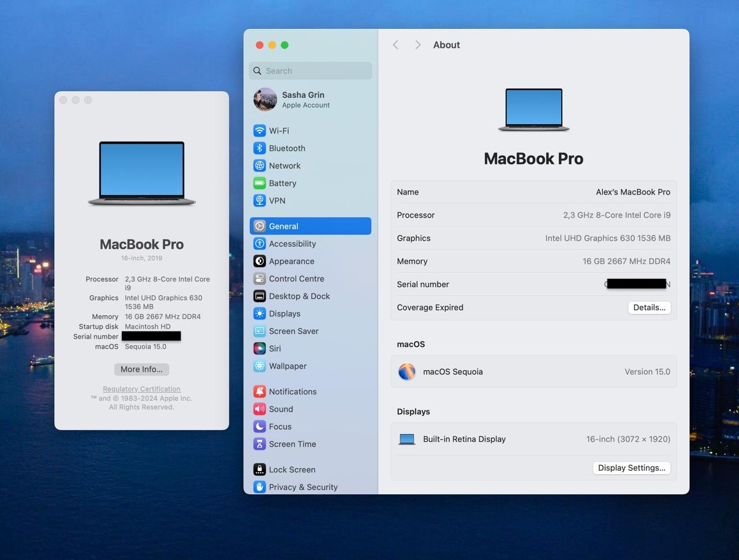Click MacBook image in small About window
The width and height of the screenshot is (739, 560).
point(141,173)
